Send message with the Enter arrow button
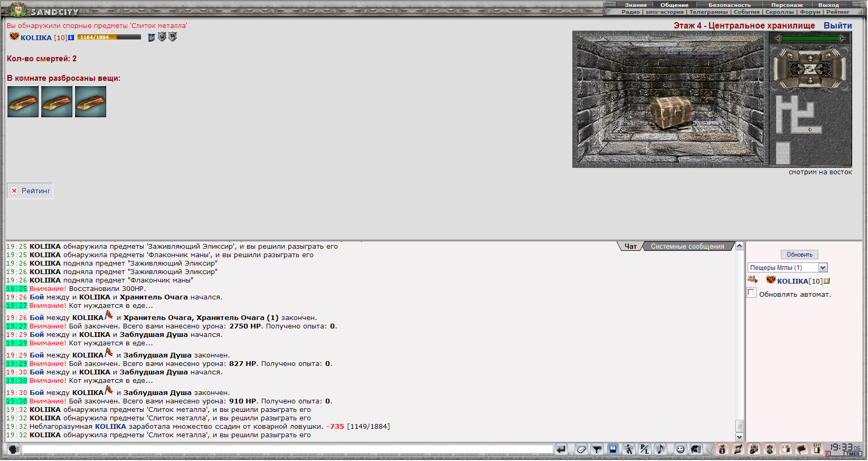The width and height of the screenshot is (868, 461). tap(561, 449)
